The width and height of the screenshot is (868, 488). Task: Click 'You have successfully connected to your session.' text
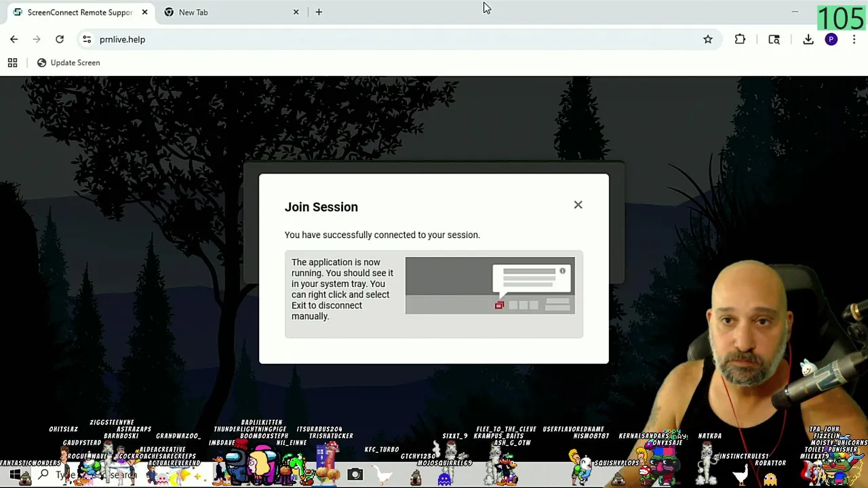click(382, 235)
